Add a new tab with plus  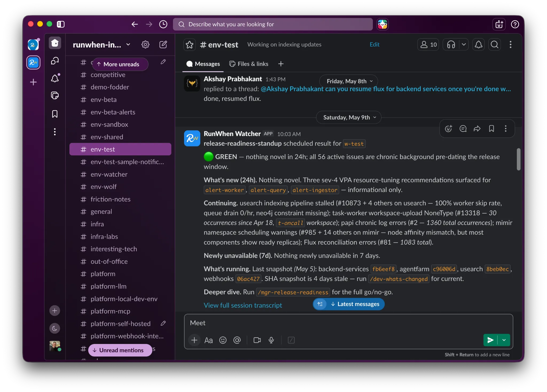[281, 64]
